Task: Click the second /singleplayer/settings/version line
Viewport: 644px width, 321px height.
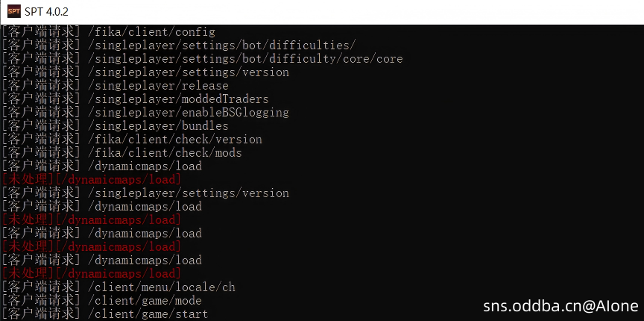Action: click(188, 193)
